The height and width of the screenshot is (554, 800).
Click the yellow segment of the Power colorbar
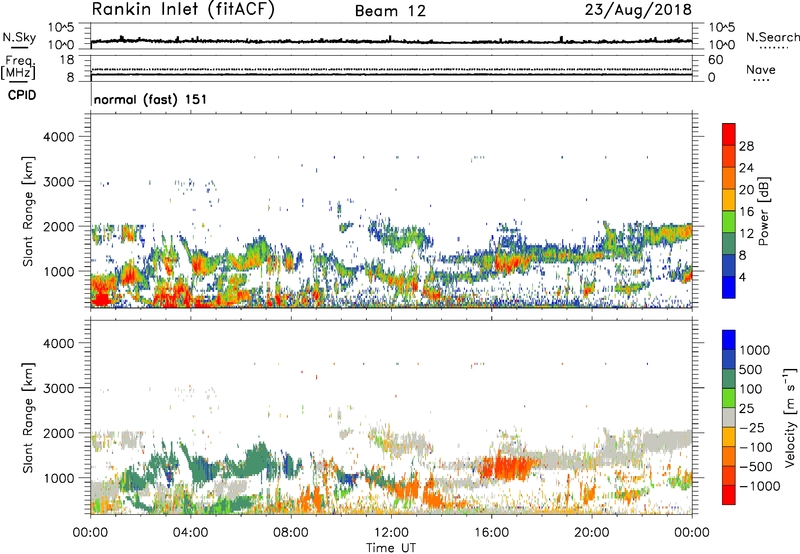[x=729, y=199]
